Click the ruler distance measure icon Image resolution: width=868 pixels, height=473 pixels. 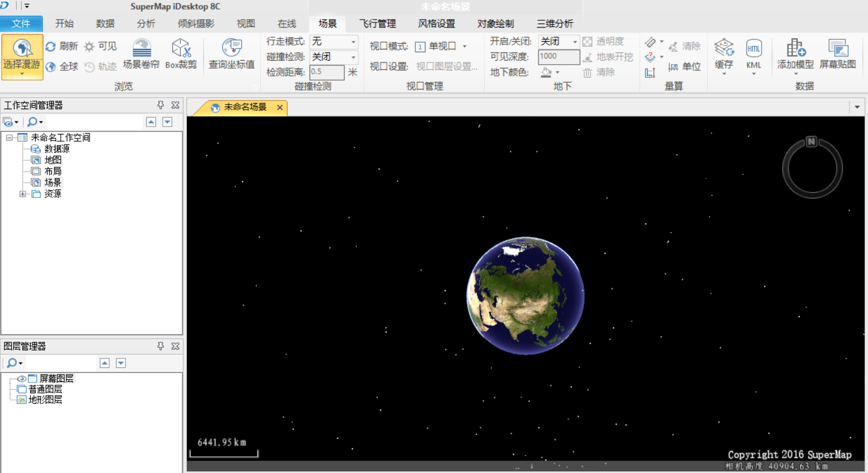pos(650,43)
